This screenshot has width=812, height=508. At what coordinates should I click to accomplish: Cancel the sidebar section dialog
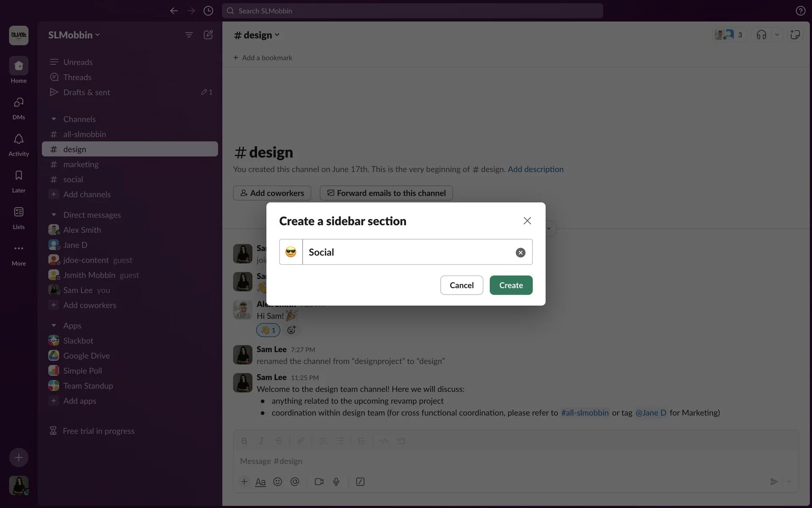pos(461,285)
